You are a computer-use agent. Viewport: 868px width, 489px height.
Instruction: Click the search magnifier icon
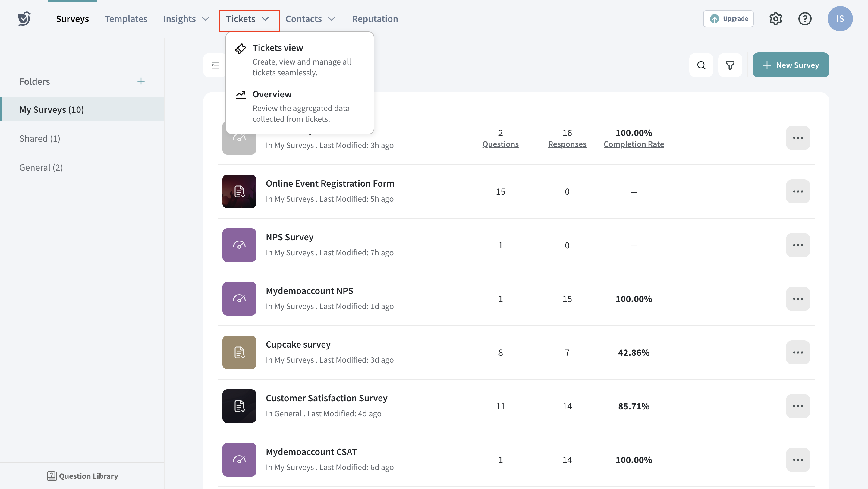701,65
